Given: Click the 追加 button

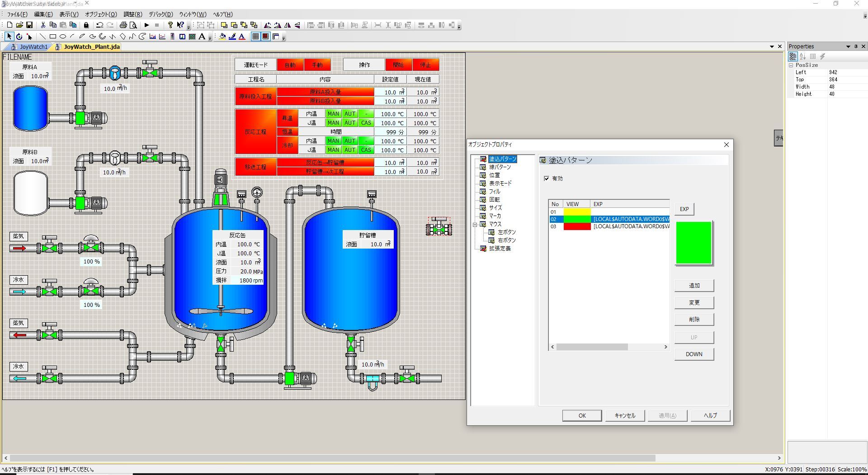Looking at the screenshot, I should [694, 286].
